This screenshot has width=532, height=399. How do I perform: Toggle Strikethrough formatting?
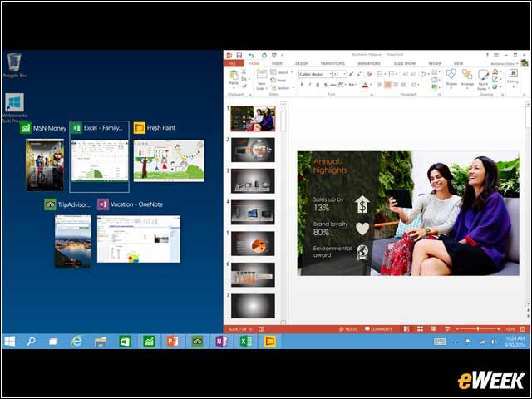point(333,85)
